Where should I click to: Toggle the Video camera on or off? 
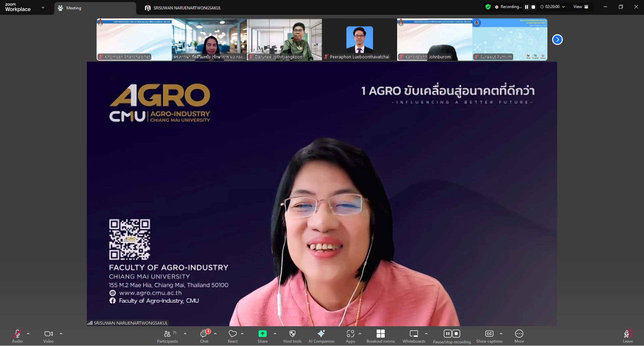click(48, 336)
